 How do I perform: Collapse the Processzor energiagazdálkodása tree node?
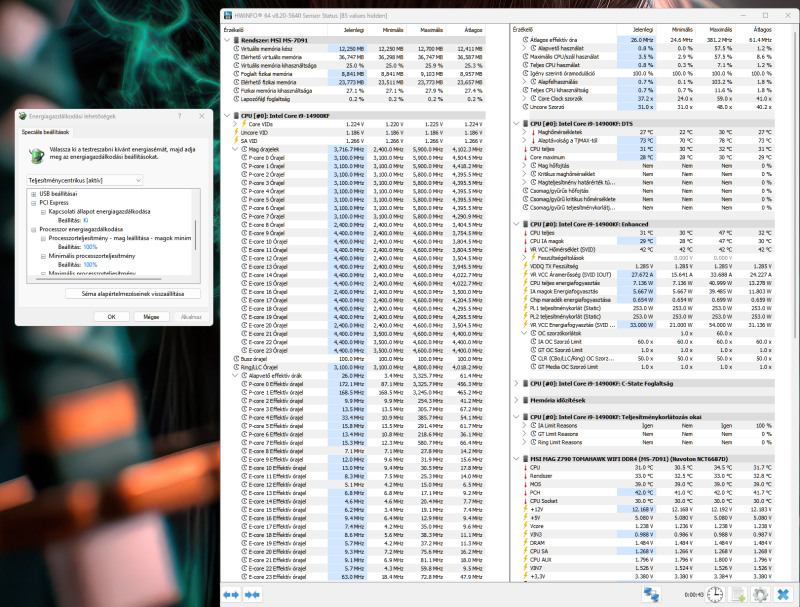tap(34, 230)
